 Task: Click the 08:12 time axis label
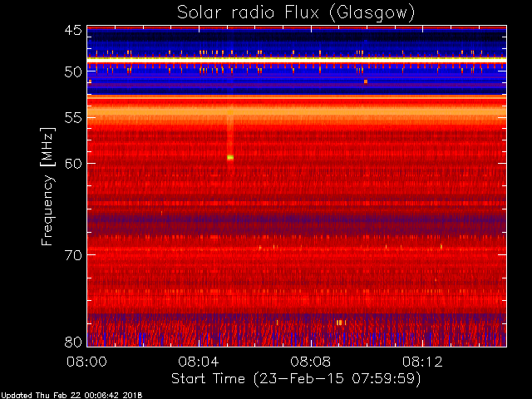[422, 362]
